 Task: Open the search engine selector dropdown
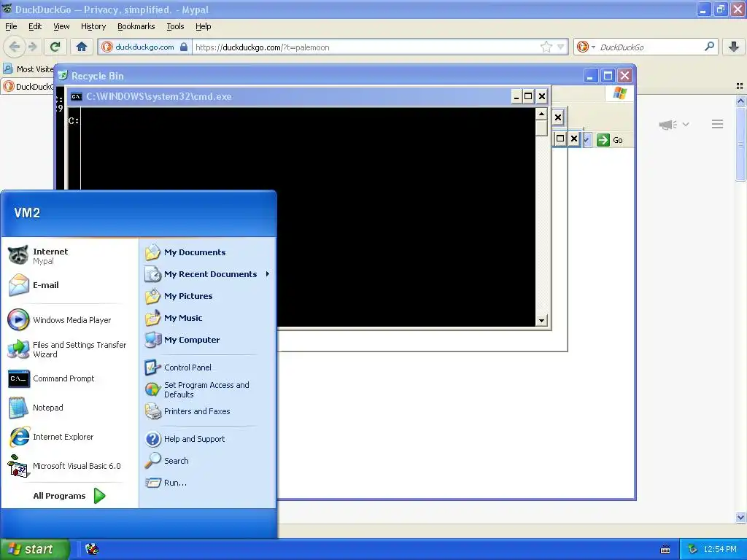coord(586,47)
